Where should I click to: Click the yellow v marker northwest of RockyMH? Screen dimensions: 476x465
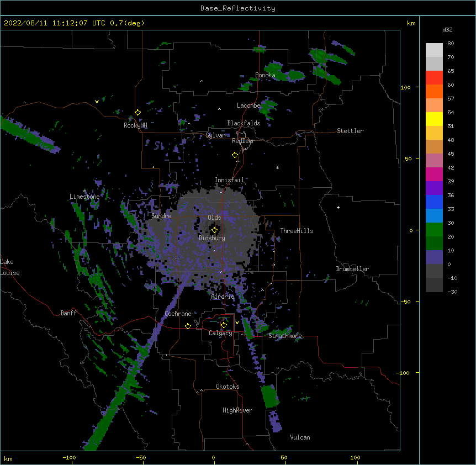[97, 102]
